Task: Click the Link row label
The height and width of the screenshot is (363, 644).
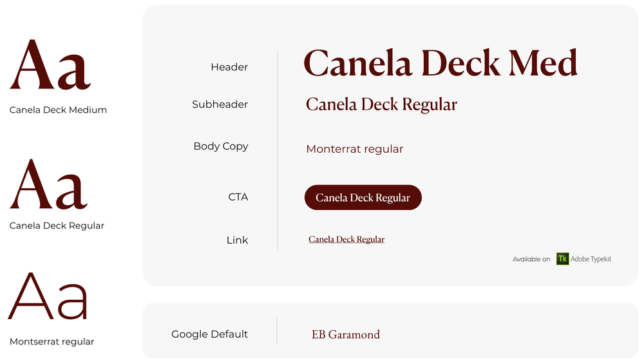Action: pos(237,240)
